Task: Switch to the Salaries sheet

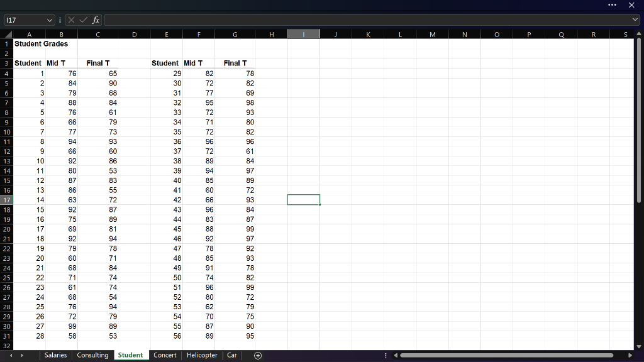Action: click(55, 355)
